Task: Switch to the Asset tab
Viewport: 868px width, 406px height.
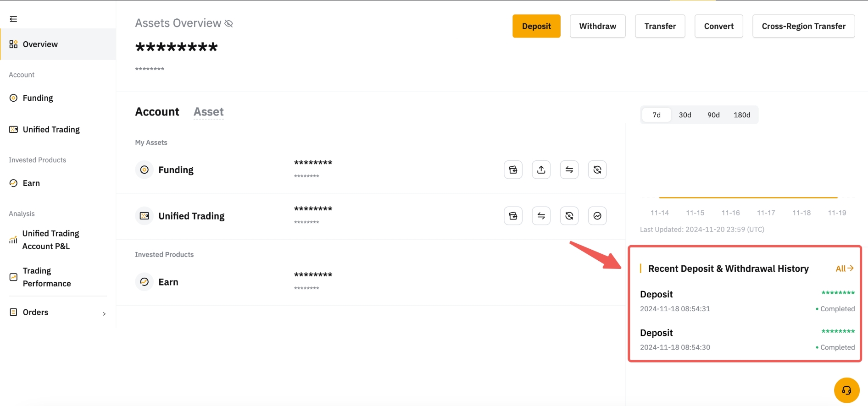Action: (x=208, y=112)
